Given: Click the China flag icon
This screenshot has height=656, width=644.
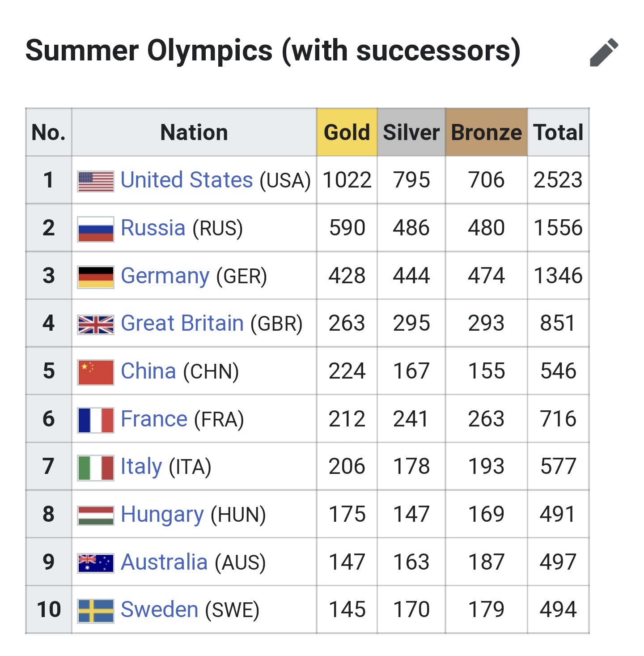Looking at the screenshot, I should click(x=96, y=372).
